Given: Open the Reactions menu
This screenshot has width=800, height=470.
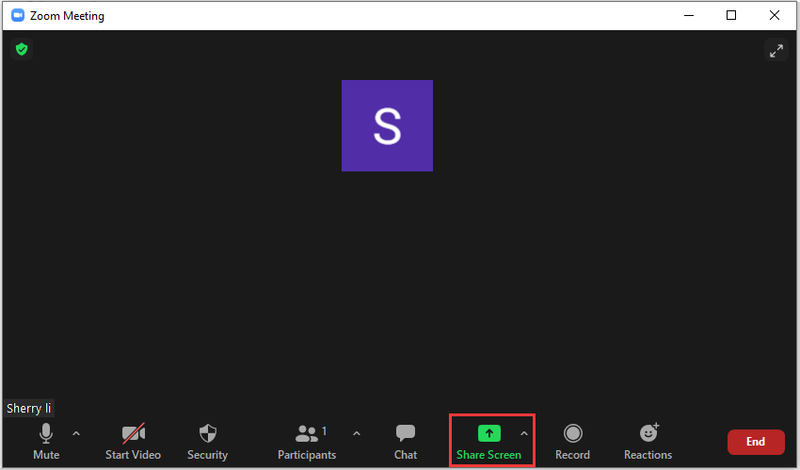Looking at the screenshot, I should coord(648,441).
